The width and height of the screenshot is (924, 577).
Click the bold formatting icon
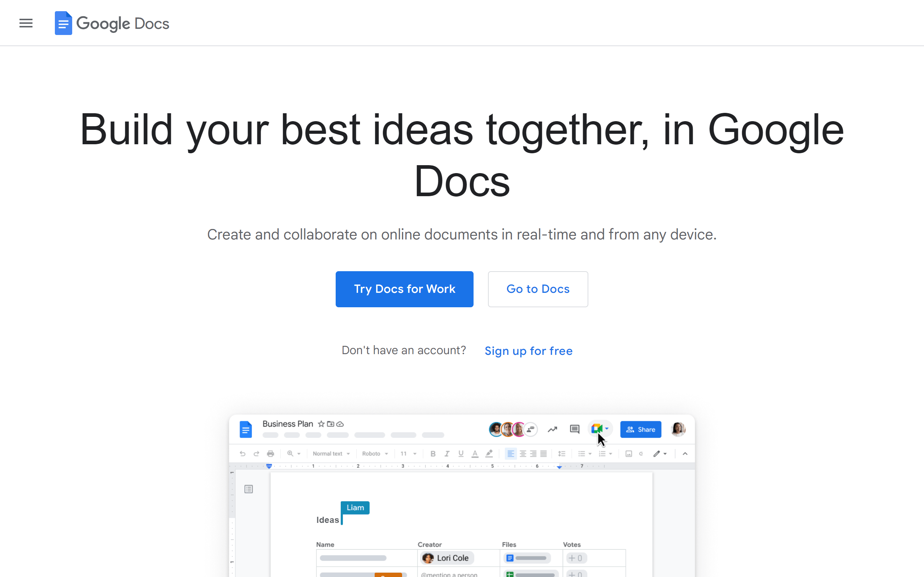click(x=433, y=453)
